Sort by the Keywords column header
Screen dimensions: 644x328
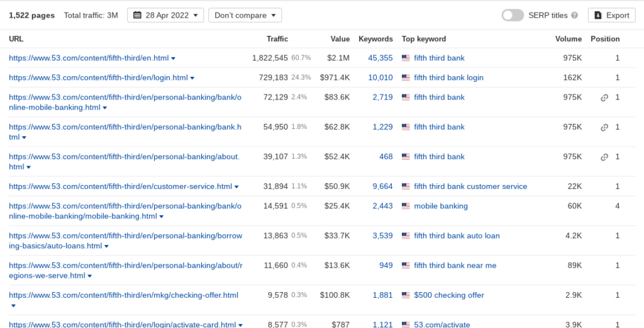(x=375, y=39)
